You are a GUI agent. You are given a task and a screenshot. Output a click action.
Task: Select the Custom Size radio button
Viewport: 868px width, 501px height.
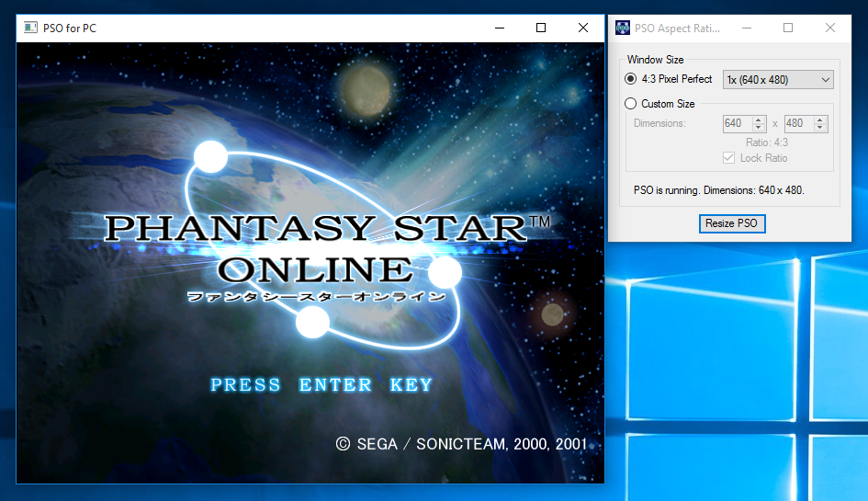point(630,104)
